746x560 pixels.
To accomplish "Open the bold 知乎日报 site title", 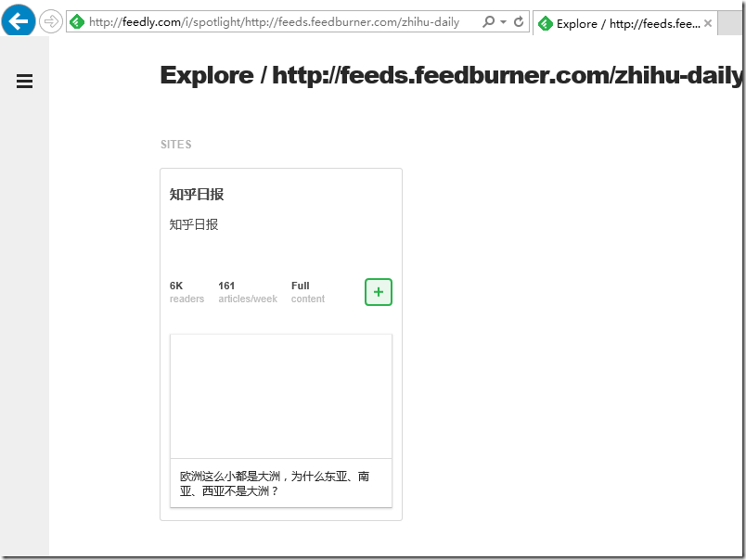I will coord(197,195).
